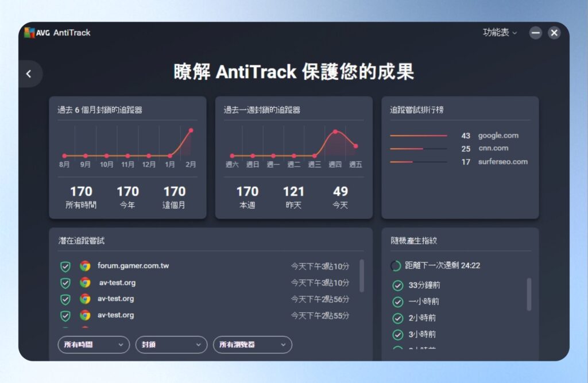This screenshot has height=383, width=588.
Task: Click the 過去一週封鎖的追蹤器 panel heading
Action: (x=262, y=110)
